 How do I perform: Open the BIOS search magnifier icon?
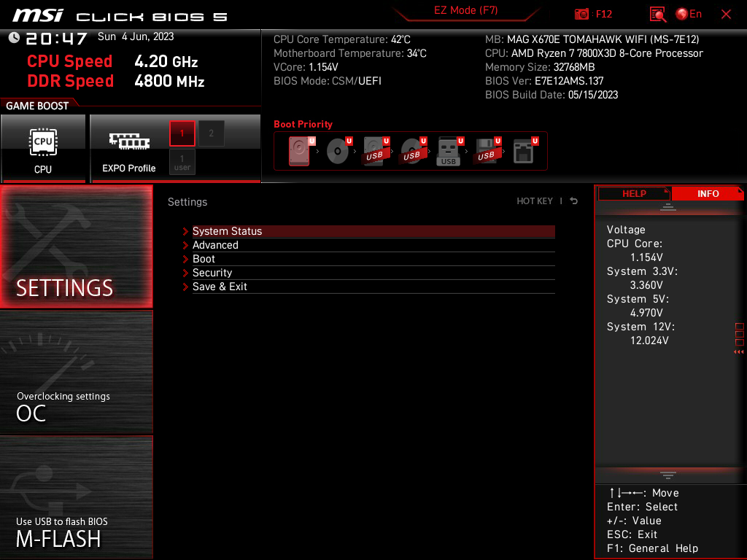657,14
